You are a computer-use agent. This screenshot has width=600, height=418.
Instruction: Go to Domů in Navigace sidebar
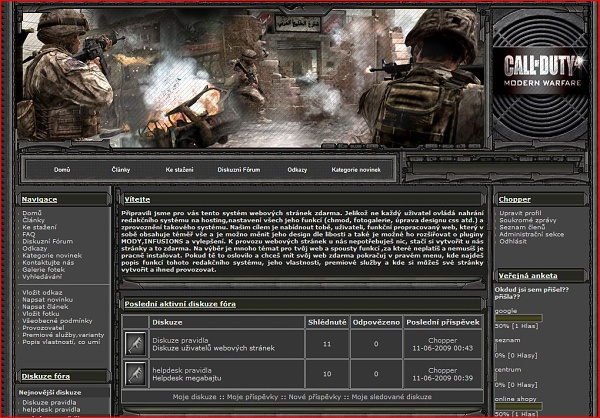click(32, 213)
